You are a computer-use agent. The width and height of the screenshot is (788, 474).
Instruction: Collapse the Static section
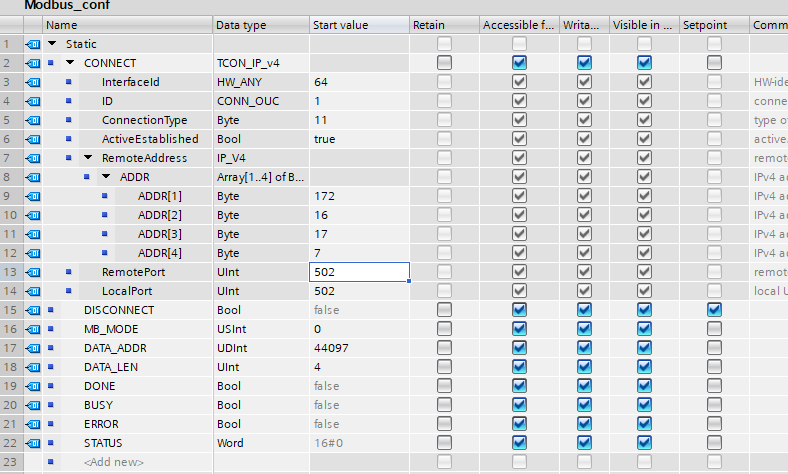52,44
